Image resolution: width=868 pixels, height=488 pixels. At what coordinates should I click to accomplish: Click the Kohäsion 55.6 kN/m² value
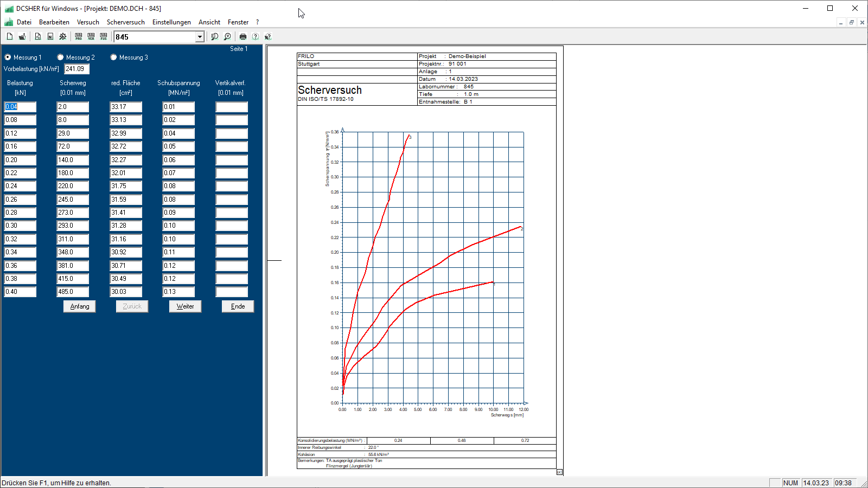379,454
